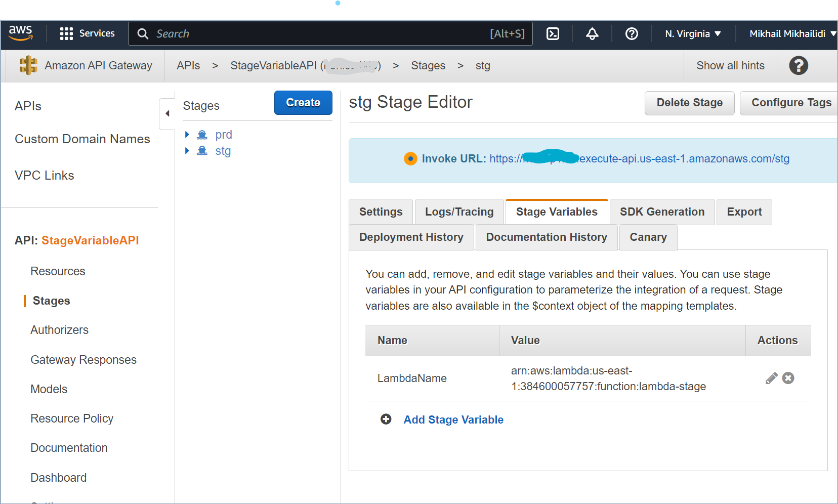Expand the stg stage tree arrow
Viewport: 838px width, 504px height.
(x=187, y=151)
